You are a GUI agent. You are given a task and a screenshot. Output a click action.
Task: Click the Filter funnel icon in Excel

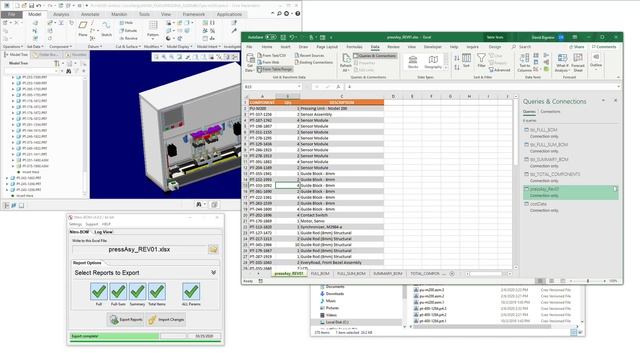pos(482,61)
